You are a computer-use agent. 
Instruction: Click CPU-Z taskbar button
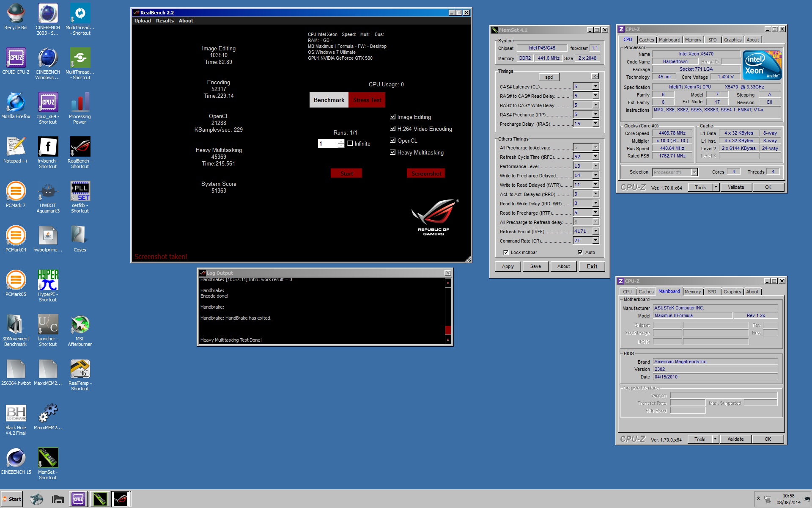click(78, 499)
